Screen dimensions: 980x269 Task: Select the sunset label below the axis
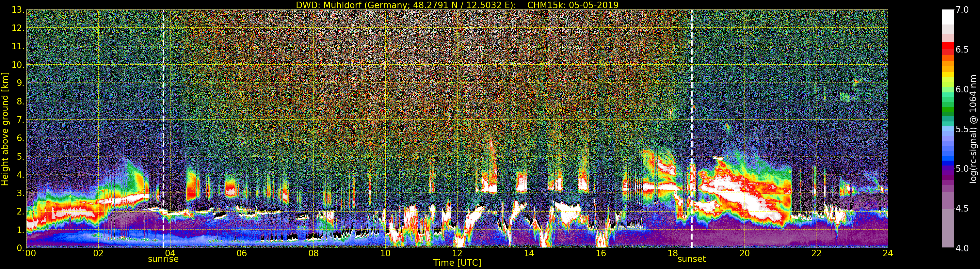coord(692,259)
